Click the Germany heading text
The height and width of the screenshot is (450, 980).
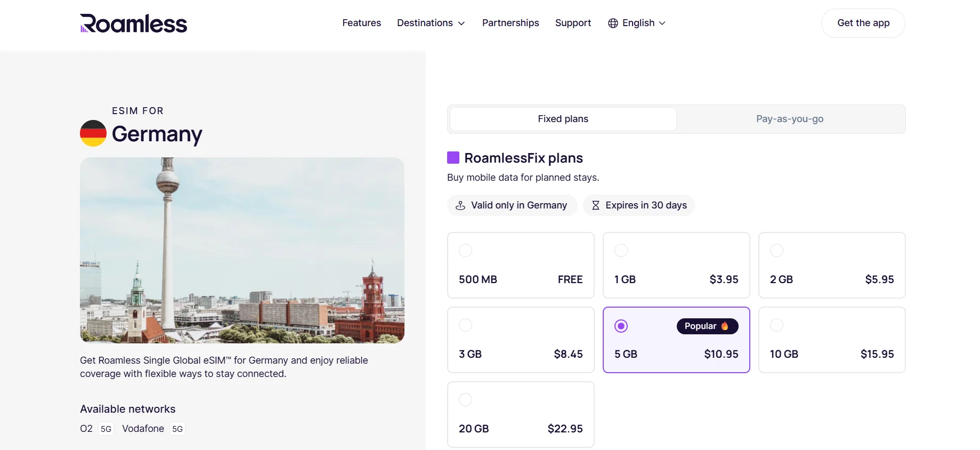pos(157,134)
